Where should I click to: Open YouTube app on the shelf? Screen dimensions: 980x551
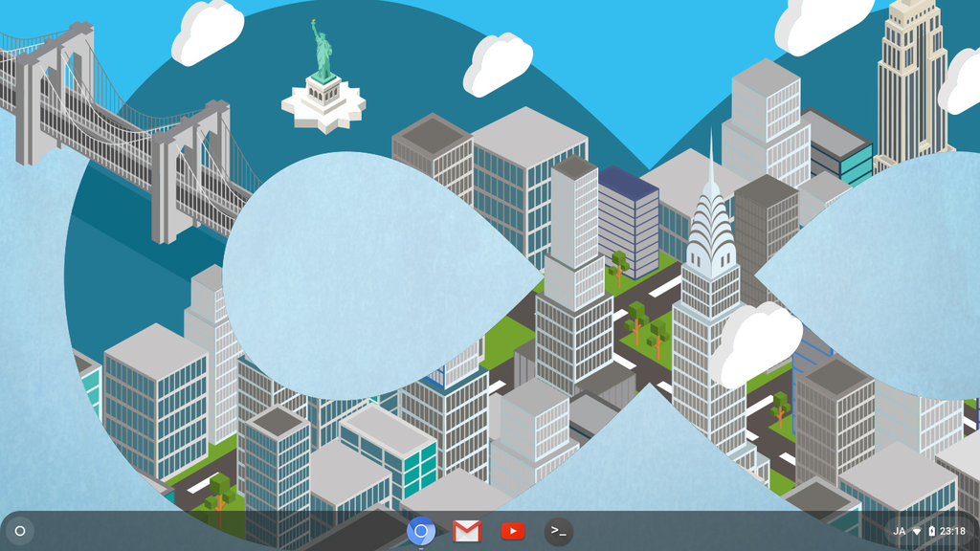click(x=513, y=531)
